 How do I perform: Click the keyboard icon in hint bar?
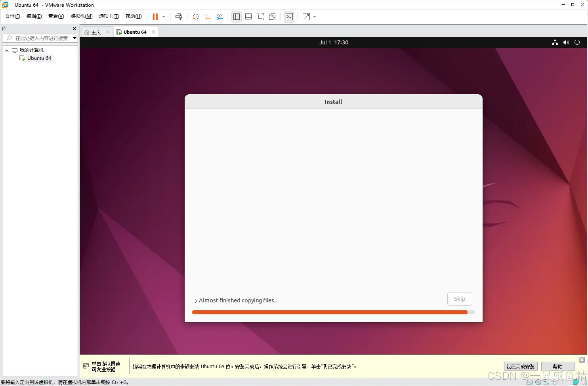pyautogui.click(x=86, y=366)
